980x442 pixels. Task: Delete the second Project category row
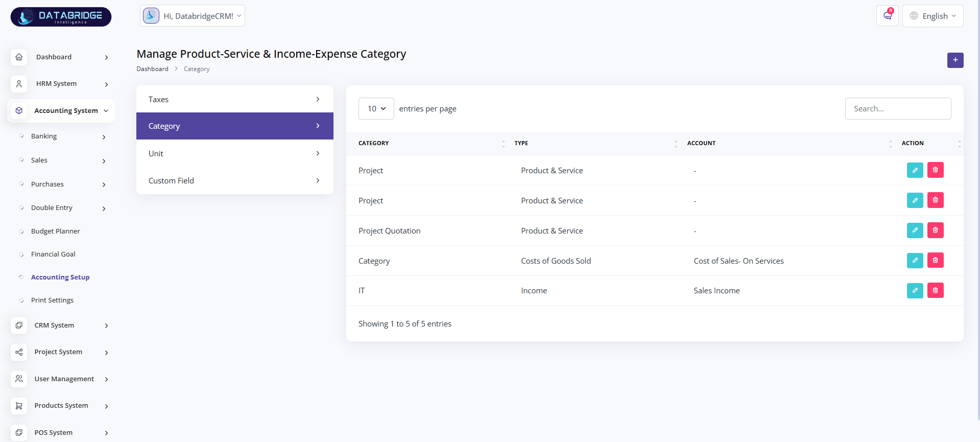click(935, 200)
